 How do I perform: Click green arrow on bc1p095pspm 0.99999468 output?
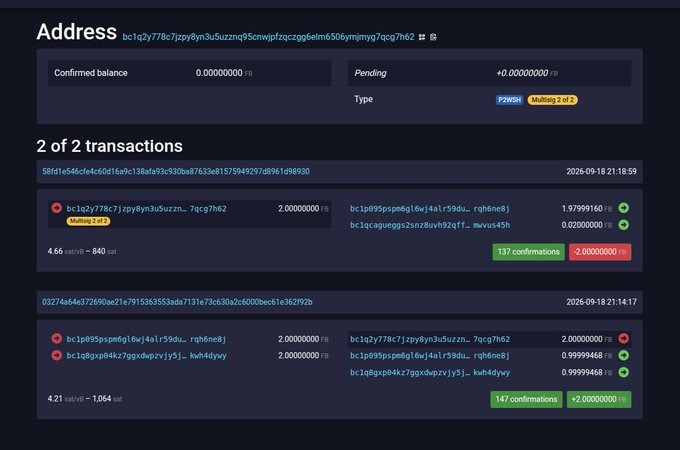[624, 355]
